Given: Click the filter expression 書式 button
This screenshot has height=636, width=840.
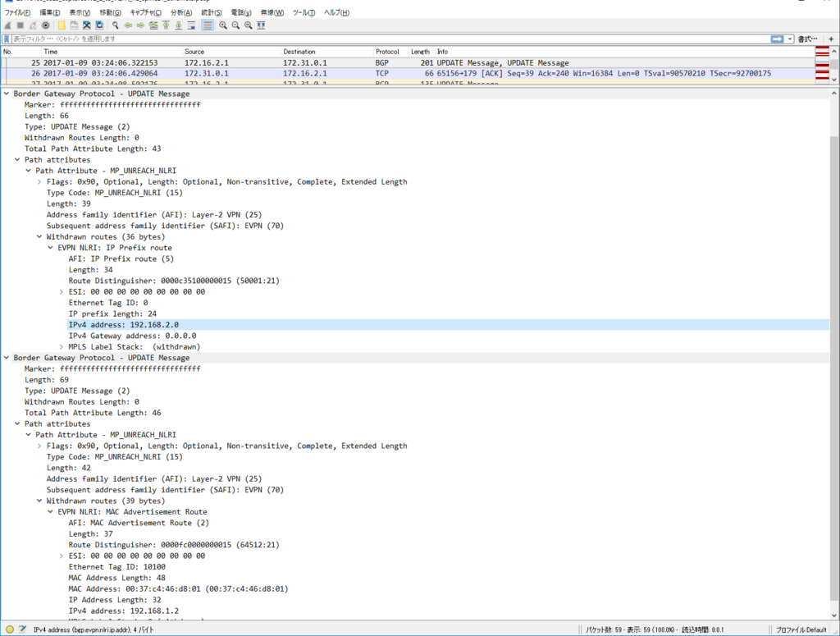Looking at the screenshot, I should (807, 39).
